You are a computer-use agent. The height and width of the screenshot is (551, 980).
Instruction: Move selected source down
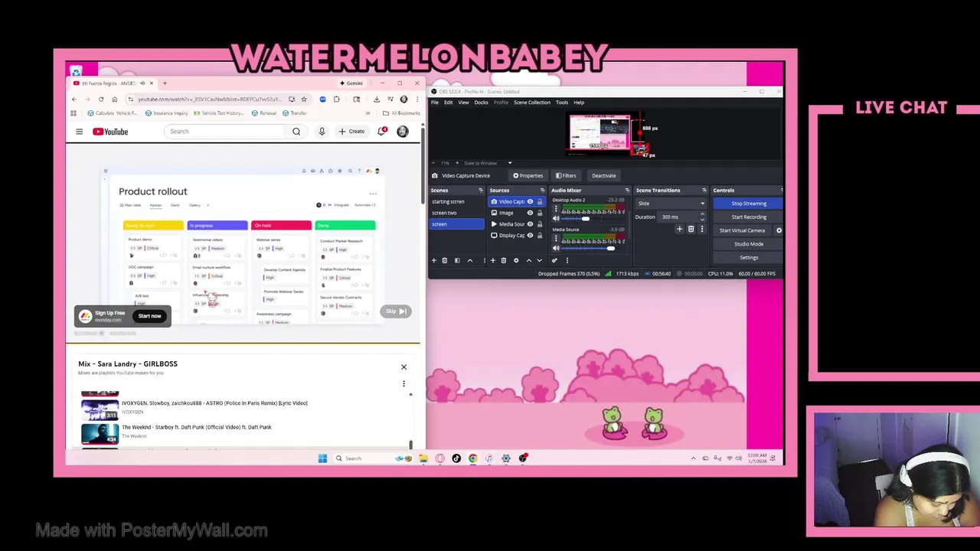(x=539, y=260)
